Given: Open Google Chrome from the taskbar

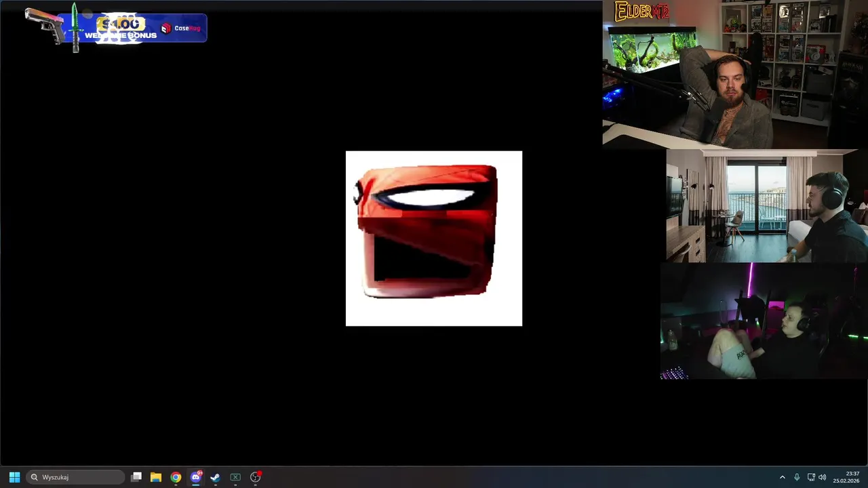Looking at the screenshot, I should click(x=176, y=477).
